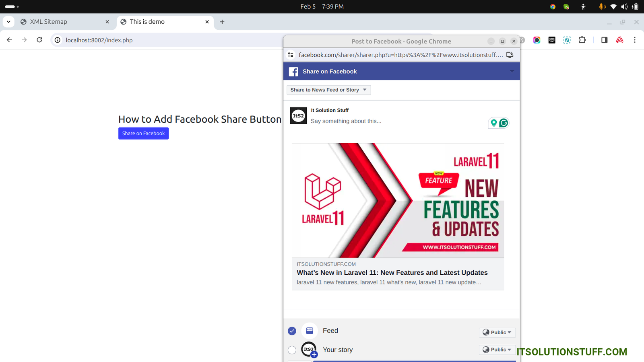This screenshot has width=644, height=362.
Task: Open Your story audience Public dropdown
Action: click(x=497, y=350)
